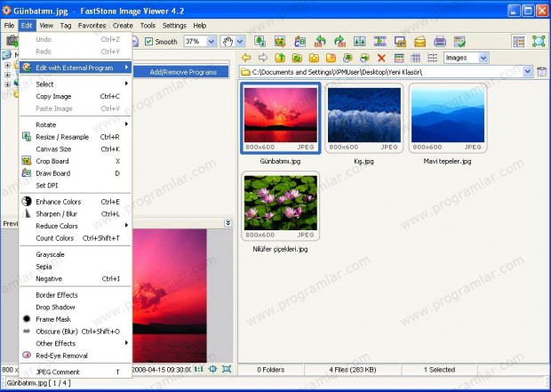Start the slideshow filmstrip icon

tap(379, 41)
